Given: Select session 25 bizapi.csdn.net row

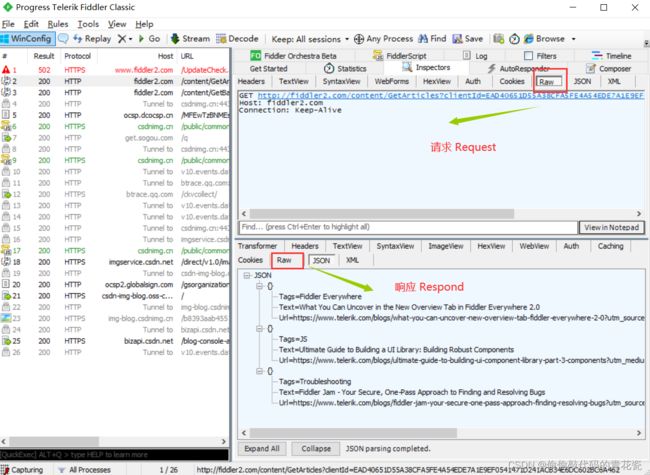Looking at the screenshot, I should click(x=114, y=341).
